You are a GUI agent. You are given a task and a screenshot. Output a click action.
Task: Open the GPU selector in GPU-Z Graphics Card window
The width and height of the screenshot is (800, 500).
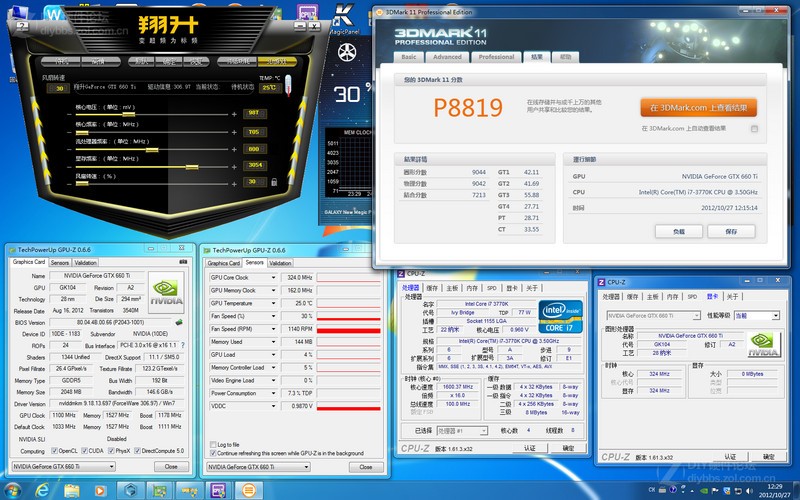click(63, 466)
